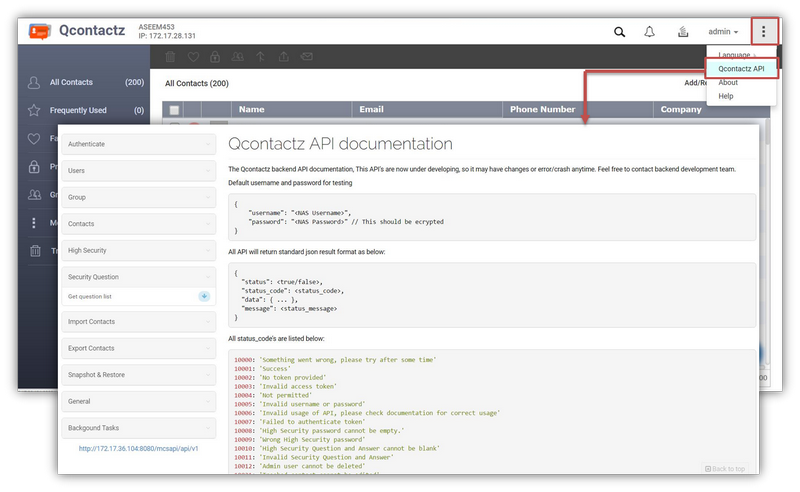Click the 'All Contacts (200)' list title
Screen dimensions: 800x492
pos(197,83)
